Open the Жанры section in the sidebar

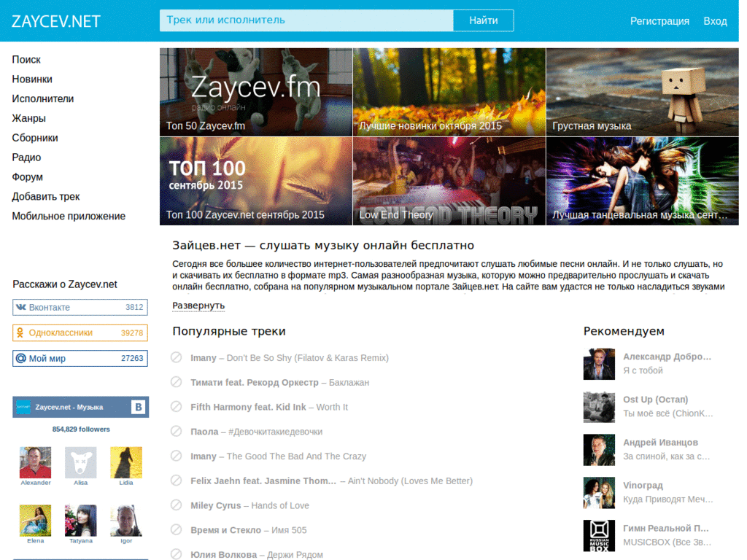tap(28, 117)
